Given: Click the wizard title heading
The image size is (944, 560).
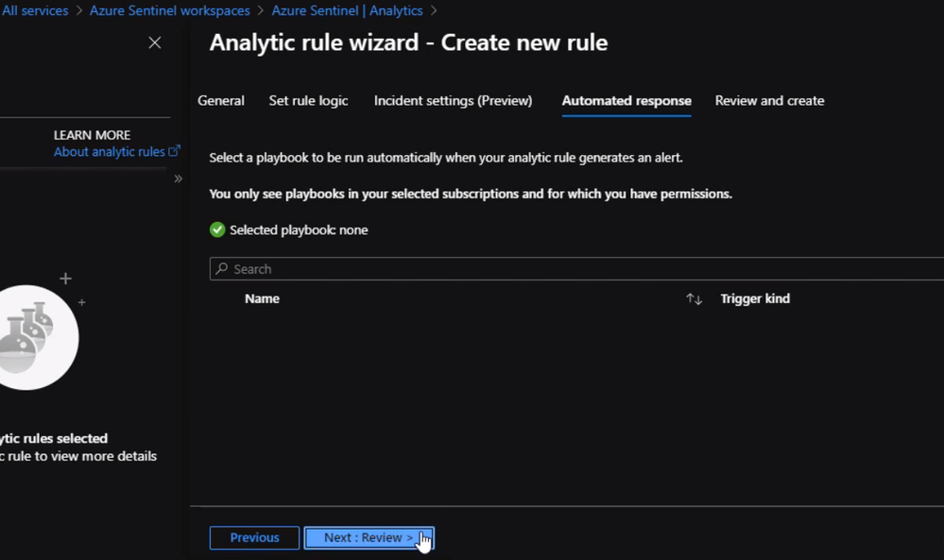Looking at the screenshot, I should tap(409, 42).
